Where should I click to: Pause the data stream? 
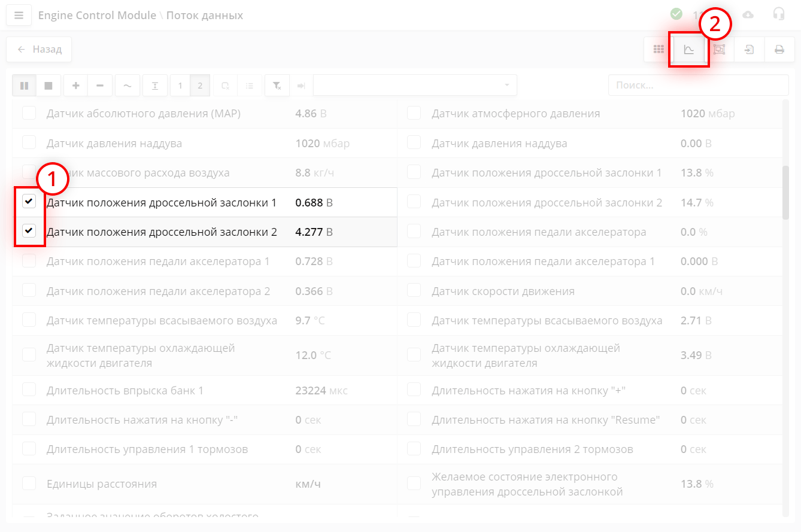tap(25, 86)
